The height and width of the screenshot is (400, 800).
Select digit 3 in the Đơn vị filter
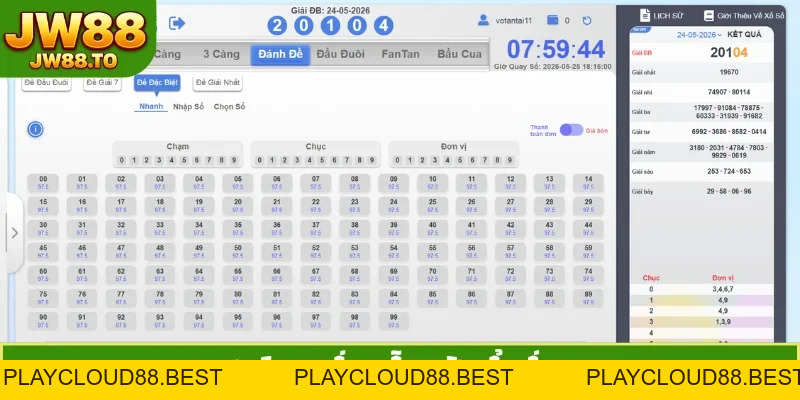tap(435, 160)
